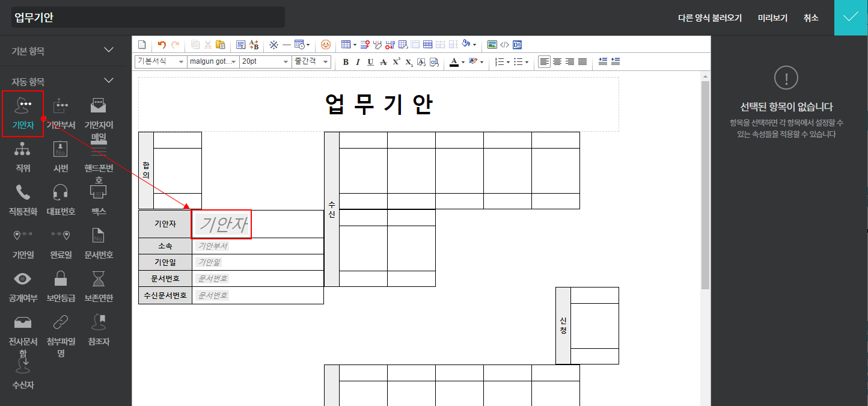Click 미리보기 in the top bar

772,18
